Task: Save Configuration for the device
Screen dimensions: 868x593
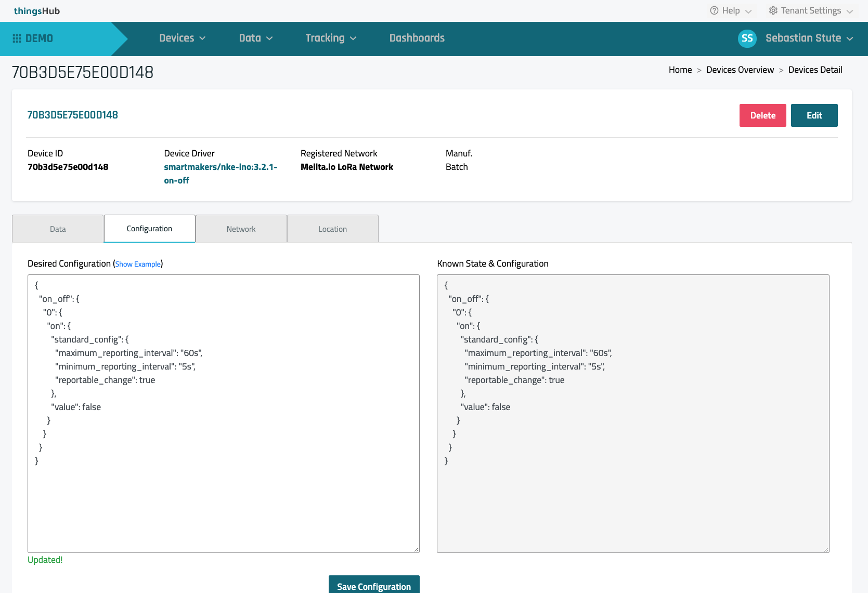Action: [x=373, y=586]
